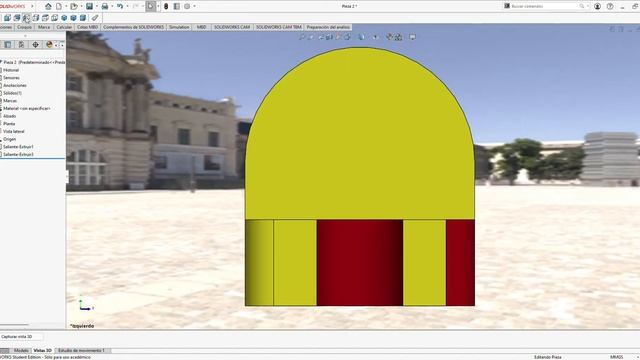Image resolution: width=640 pixels, height=360 pixels.
Task: Open dropdown arrow next to Select tool
Action: [158, 6]
